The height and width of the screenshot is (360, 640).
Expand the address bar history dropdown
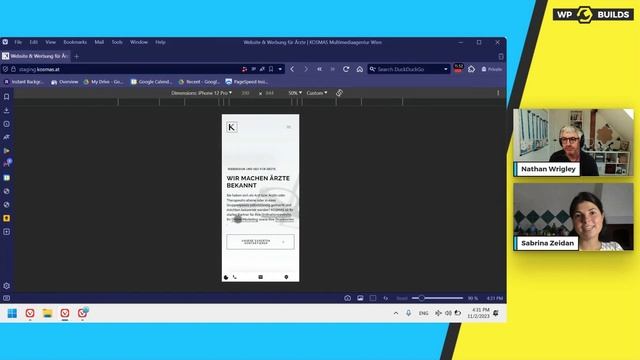pos(280,69)
